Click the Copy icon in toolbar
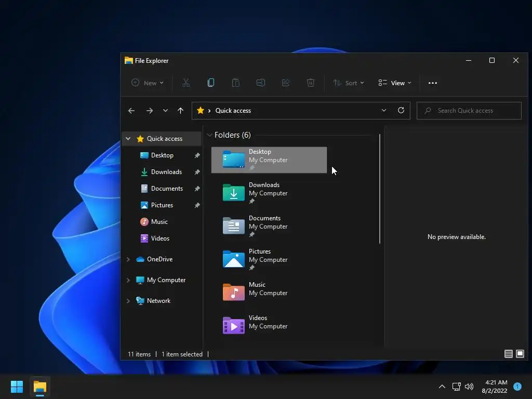 [x=211, y=83]
